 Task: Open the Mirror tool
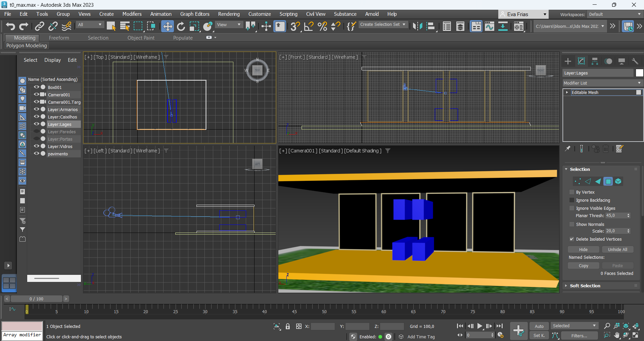point(417,26)
